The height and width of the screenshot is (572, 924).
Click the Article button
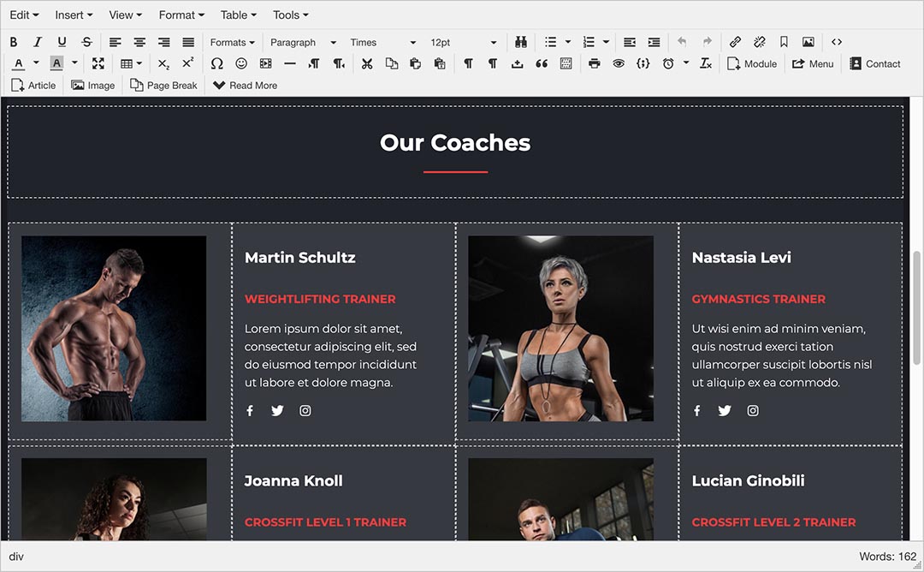(x=33, y=86)
